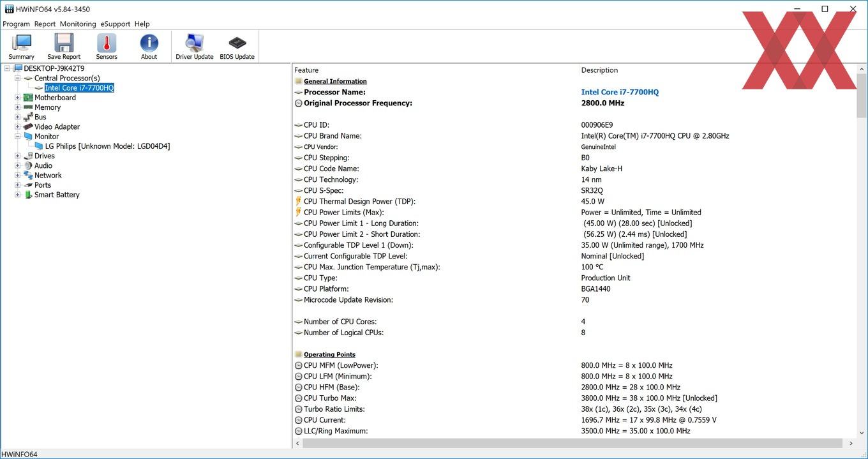Select the Bus tree icon
Screen dimensions: 868x459
point(28,117)
